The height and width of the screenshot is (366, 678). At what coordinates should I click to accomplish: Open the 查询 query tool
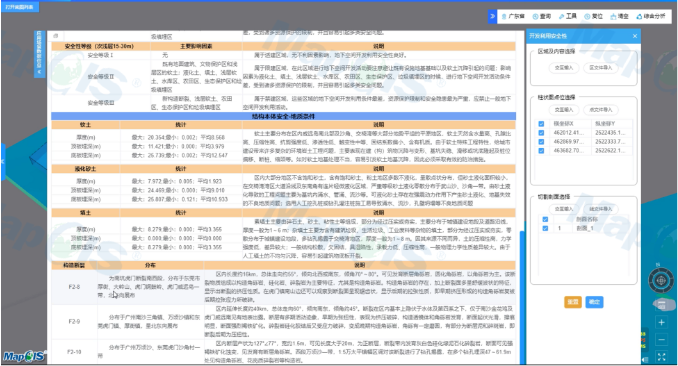(x=541, y=16)
